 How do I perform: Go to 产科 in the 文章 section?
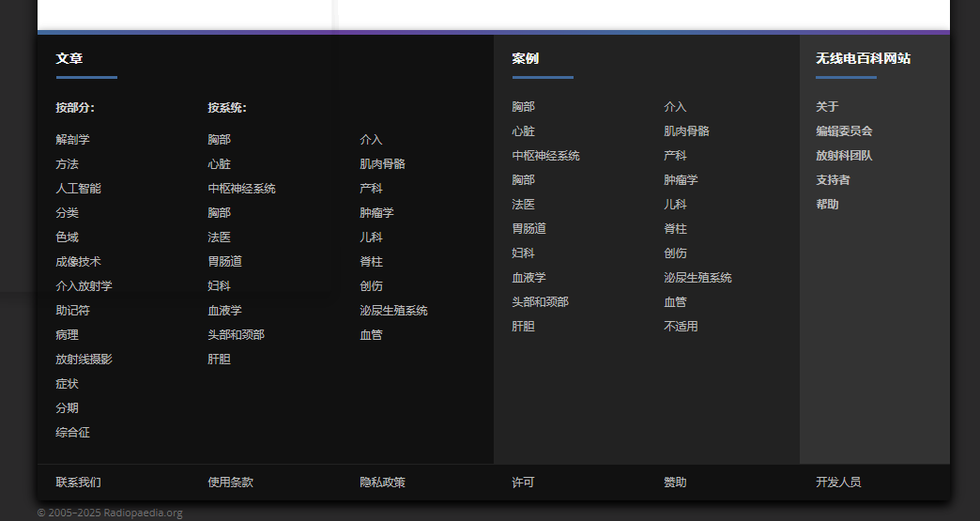[x=371, y=188]
